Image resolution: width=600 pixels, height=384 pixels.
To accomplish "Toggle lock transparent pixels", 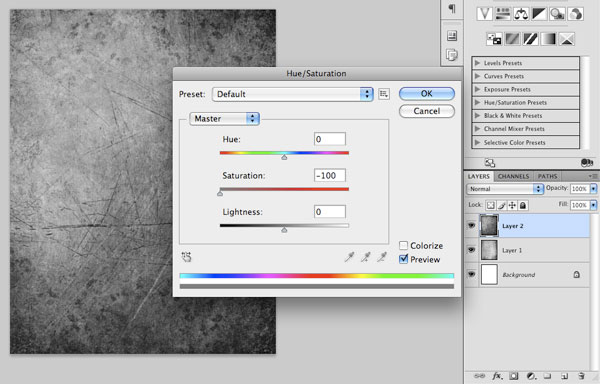I will [x=491, y=205].
